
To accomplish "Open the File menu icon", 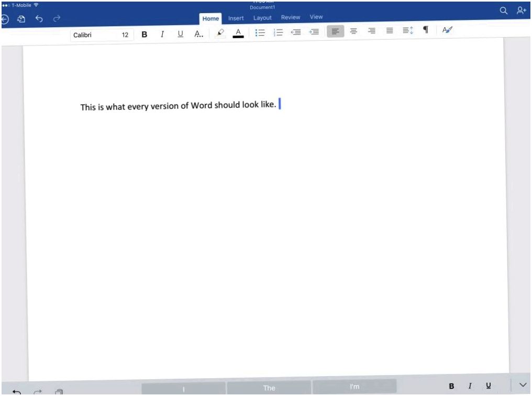I will point(21,19).
